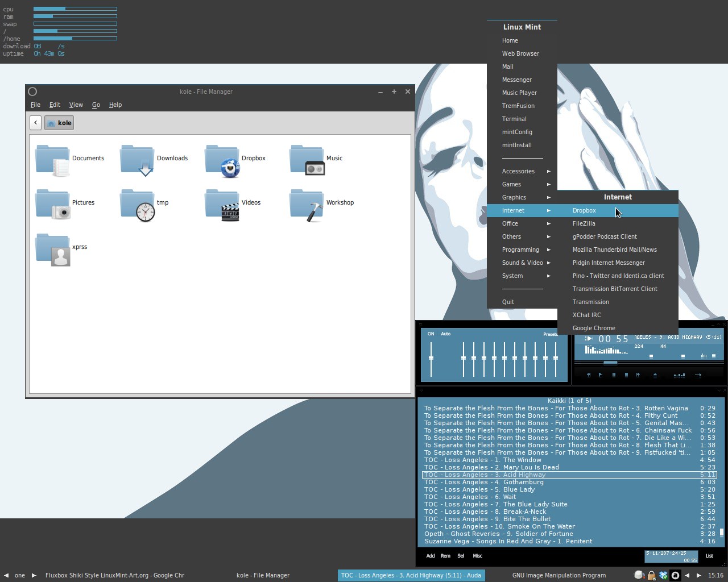Expand the Others submenu
The image size is (728, 582).
522,236
